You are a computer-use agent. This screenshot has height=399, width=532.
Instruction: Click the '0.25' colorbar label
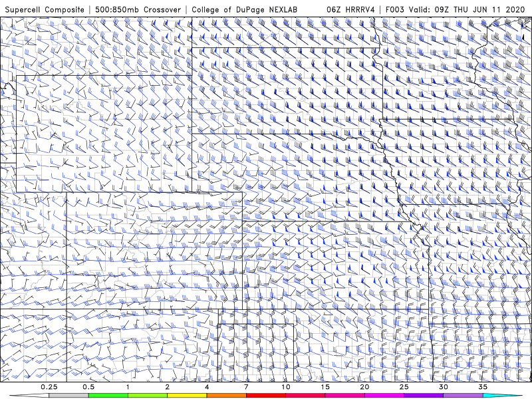point(49,387)
